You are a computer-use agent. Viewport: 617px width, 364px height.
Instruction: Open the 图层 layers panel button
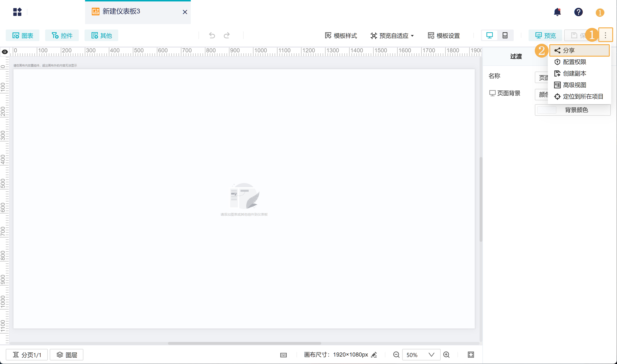coord(67,355)
